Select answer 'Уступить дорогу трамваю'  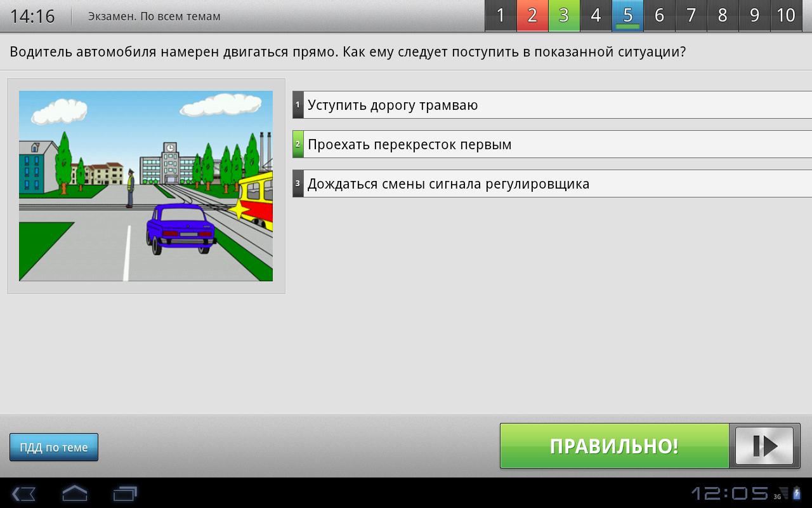tap(552, 105)
